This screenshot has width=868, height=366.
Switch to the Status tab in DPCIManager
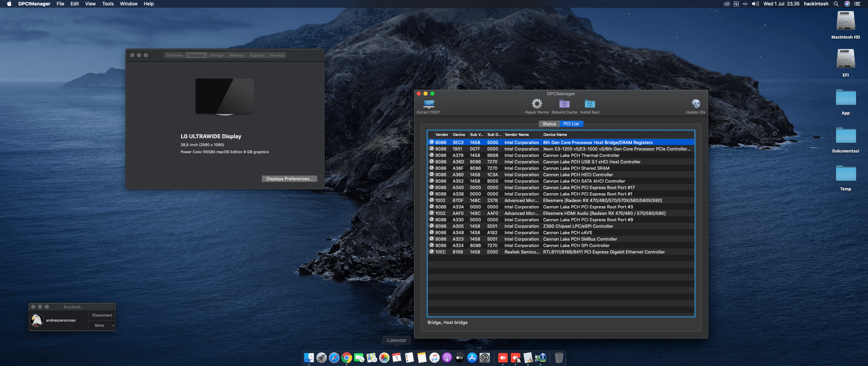tap(549, 124)
